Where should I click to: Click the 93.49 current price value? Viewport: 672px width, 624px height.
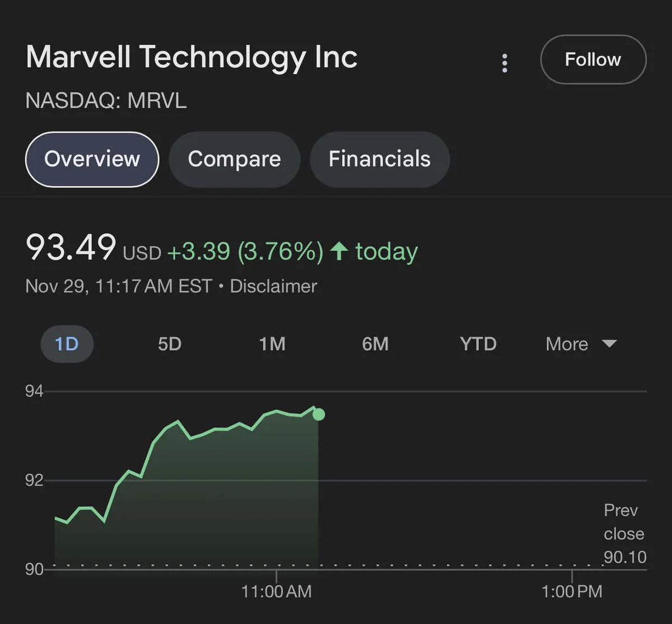click(x=71, y=247)
